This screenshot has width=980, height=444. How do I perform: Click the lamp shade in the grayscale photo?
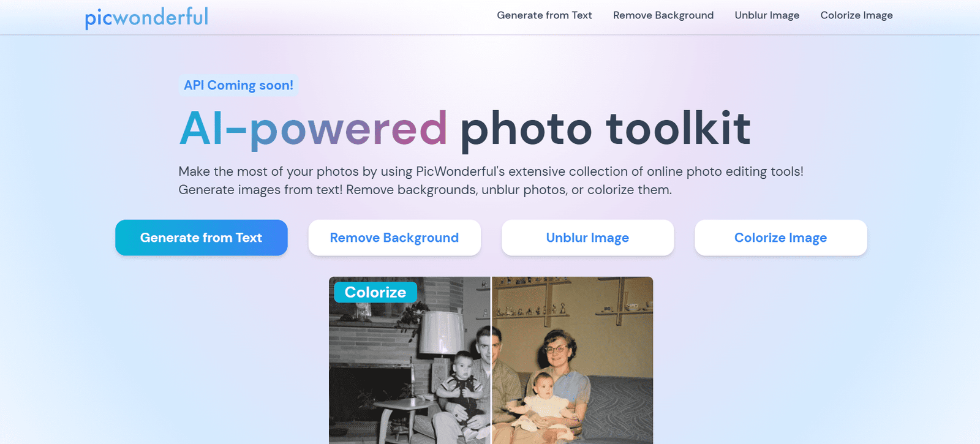tap(441, 329)
